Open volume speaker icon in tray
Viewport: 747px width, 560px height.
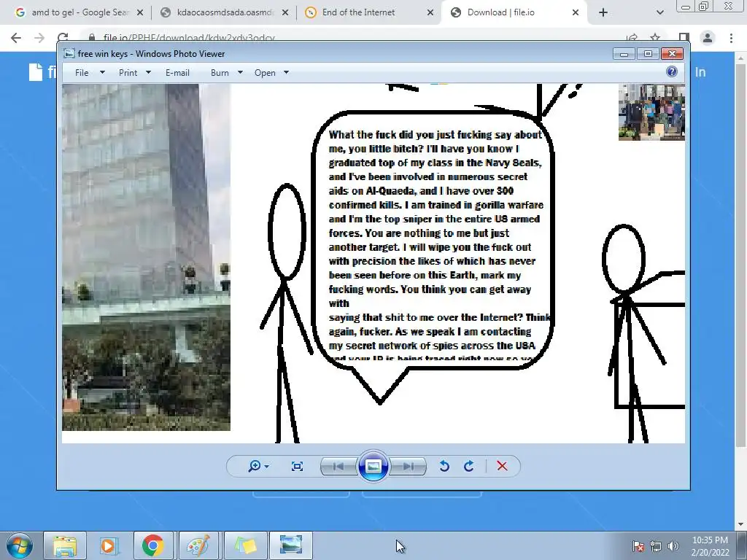coord(673,545)
